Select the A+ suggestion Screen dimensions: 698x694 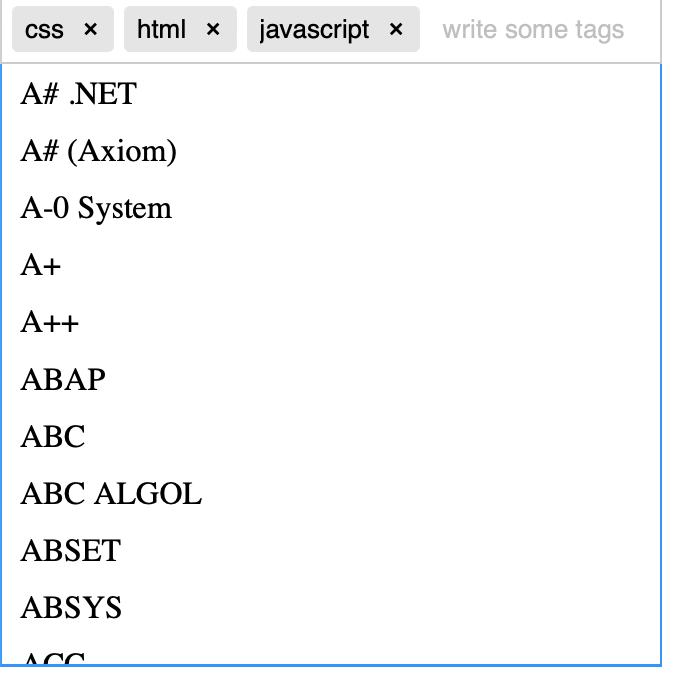(331, 265)
